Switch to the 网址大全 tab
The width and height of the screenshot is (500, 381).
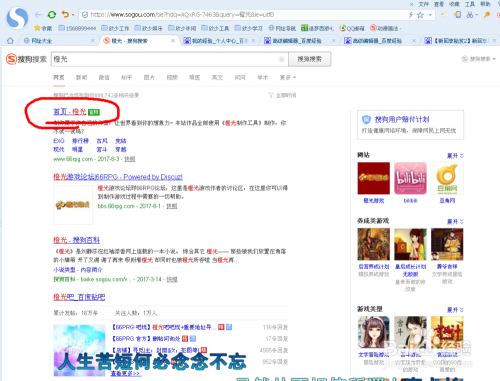pyautogui.click(x=41, y=41)
